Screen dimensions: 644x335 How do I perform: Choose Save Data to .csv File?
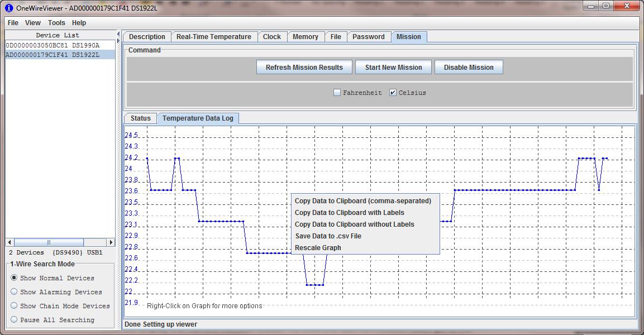point(328,236)
